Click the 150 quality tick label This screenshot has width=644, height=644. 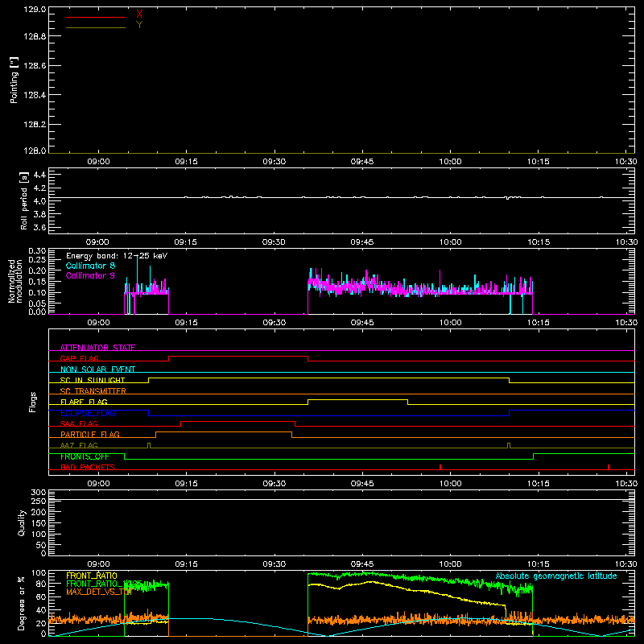pyautogui.click(x=39, y=523)
